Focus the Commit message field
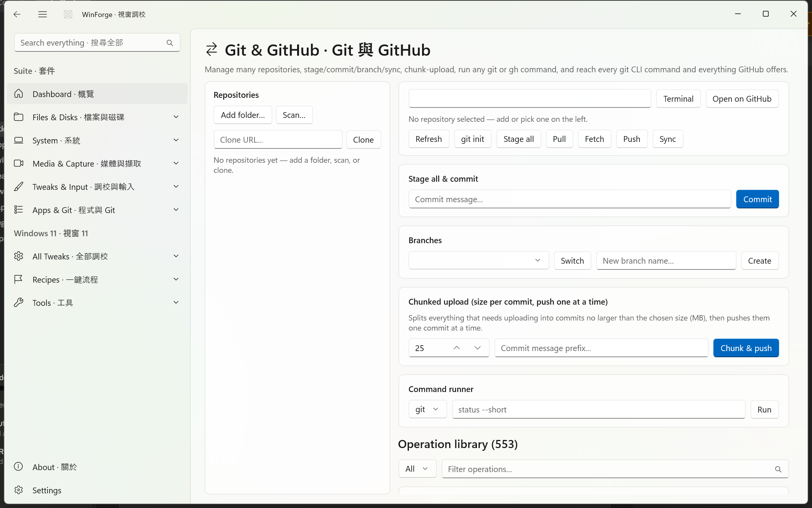Viewport: 812px width, 508px height. click(x=569, y=199)
